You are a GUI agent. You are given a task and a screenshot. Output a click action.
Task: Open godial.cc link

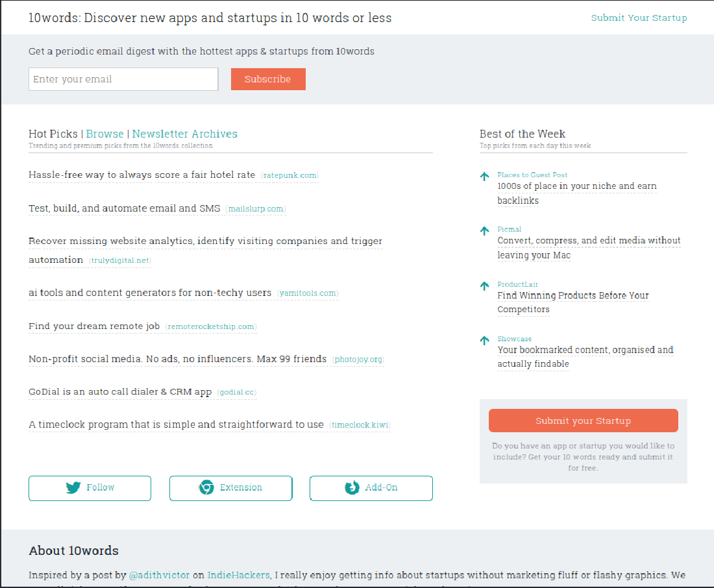237,392
